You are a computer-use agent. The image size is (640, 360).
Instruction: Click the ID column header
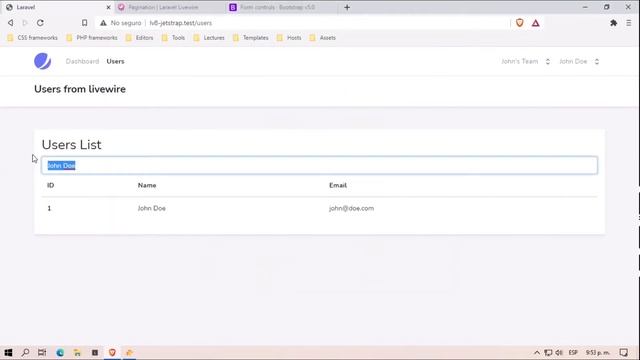(x=51, y=185)
